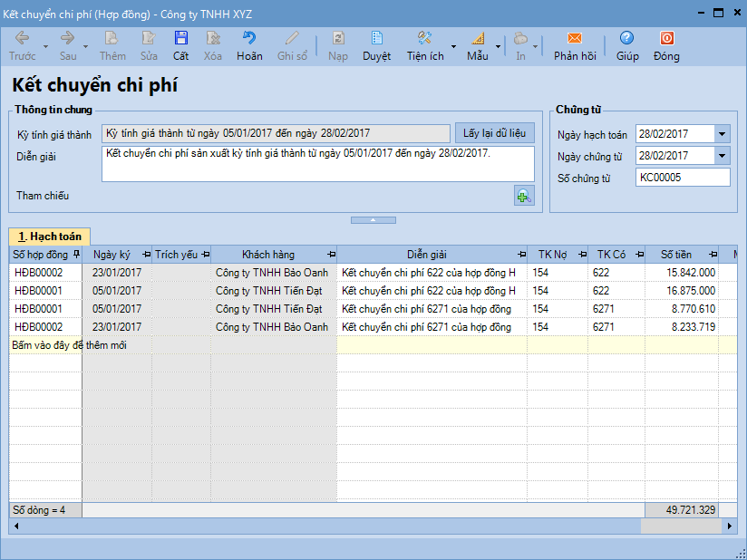Select the Hạch toán tab
The width and height of the screenshot is (747, 560).
(x=50, y=237)
